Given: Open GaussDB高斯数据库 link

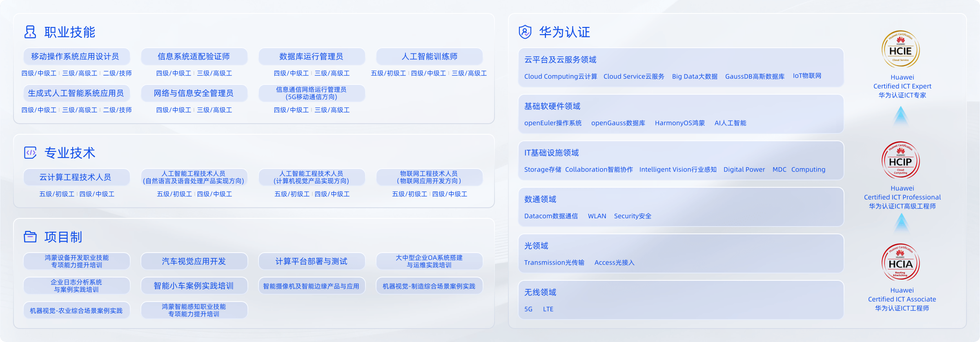Looking at the screenshot, I should 755,76.
